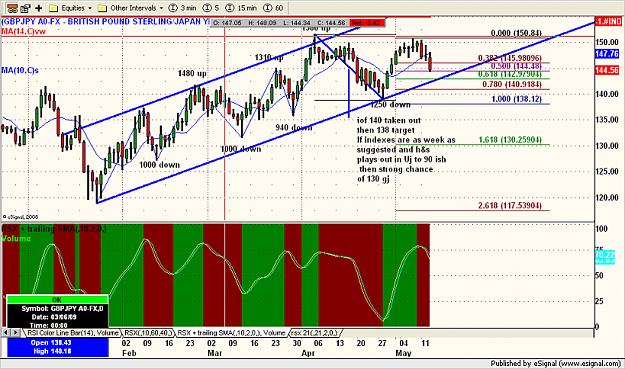This screenshot has height=369, width=625.
Task: Click the 130.00 price axis label
Action: (x=607, y=146)
